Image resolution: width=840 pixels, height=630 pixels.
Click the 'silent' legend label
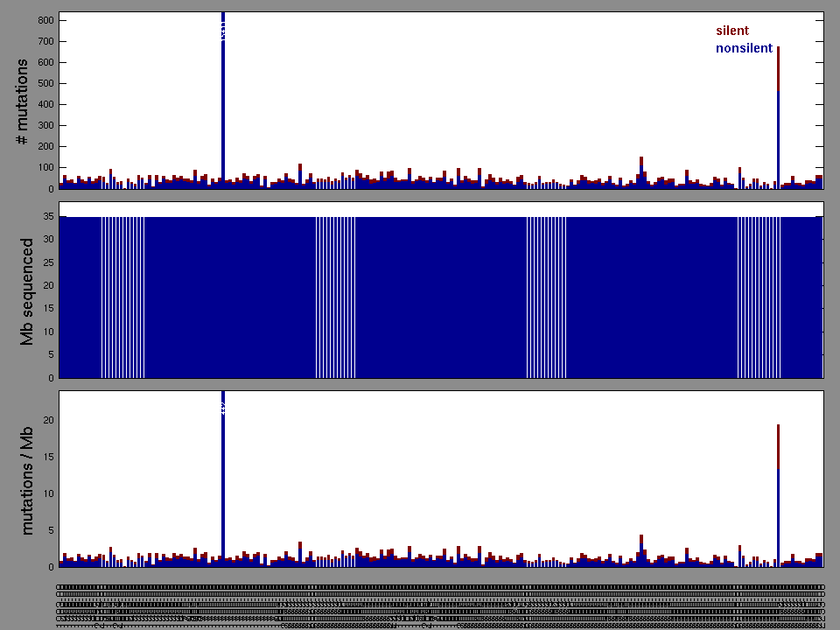731,31
